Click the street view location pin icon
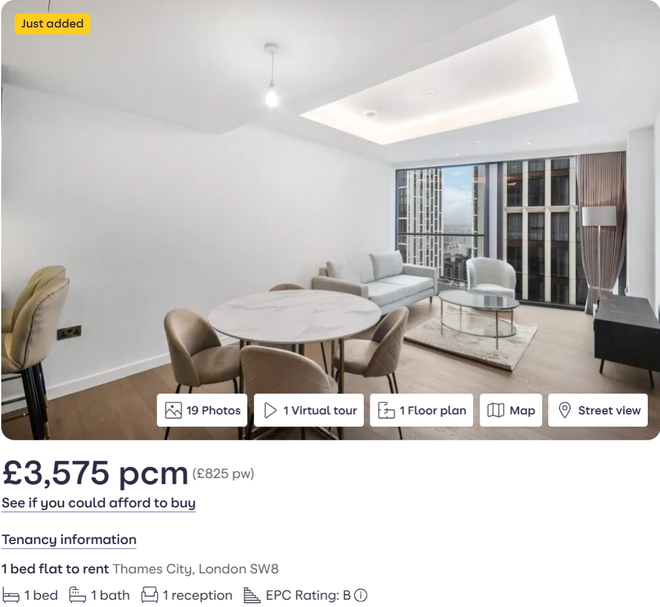The height and width of the screenshot is (607, 660). click(x=564, y=410)
